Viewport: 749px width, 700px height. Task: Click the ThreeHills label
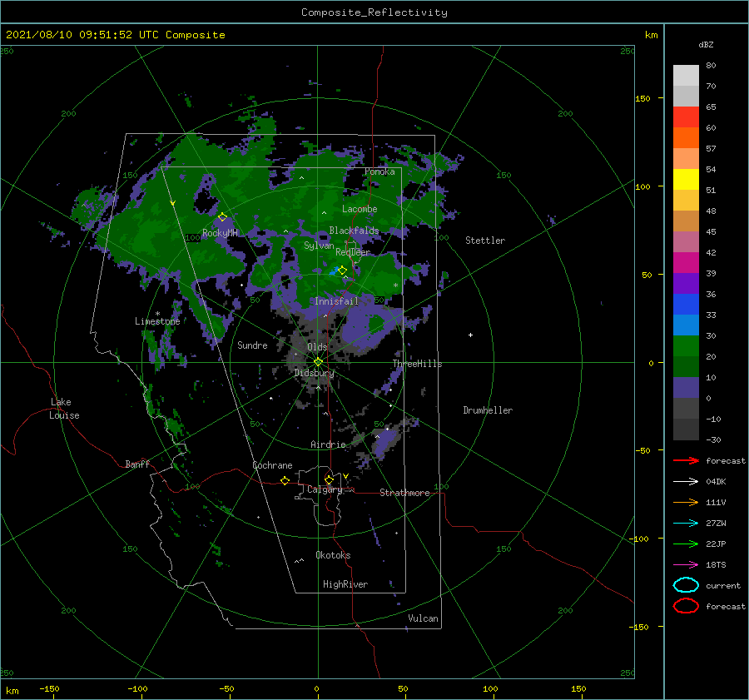[418, 364]
